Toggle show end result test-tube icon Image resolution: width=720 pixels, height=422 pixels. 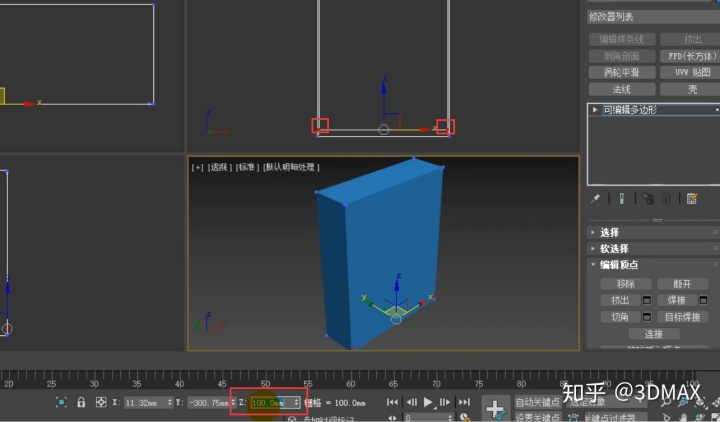click(621, 198)
